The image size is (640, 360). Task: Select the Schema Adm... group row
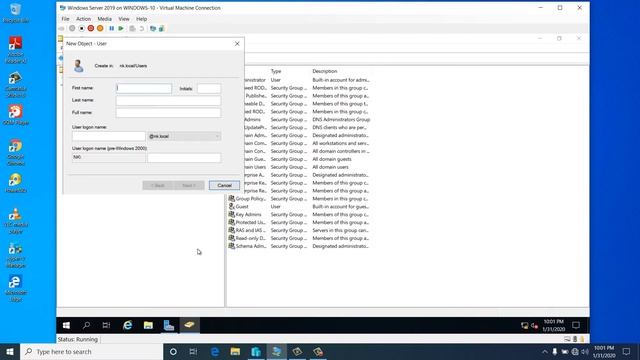[299, 246]
